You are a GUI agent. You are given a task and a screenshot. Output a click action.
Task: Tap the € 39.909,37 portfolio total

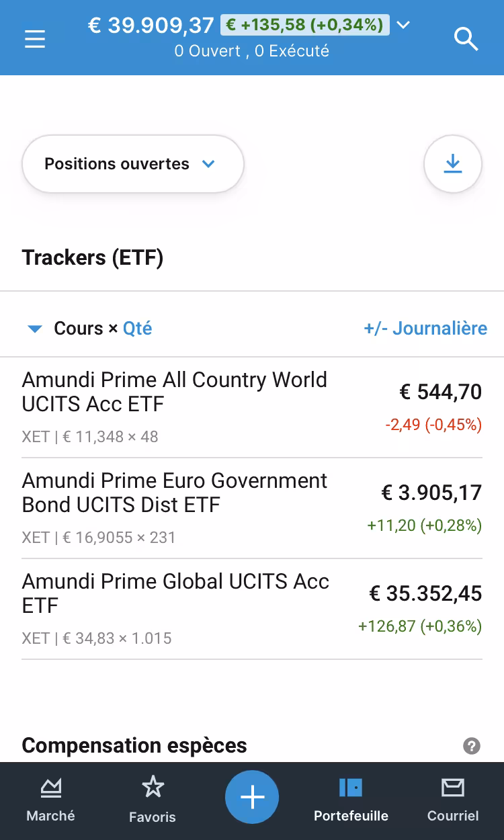pos(151,26)
